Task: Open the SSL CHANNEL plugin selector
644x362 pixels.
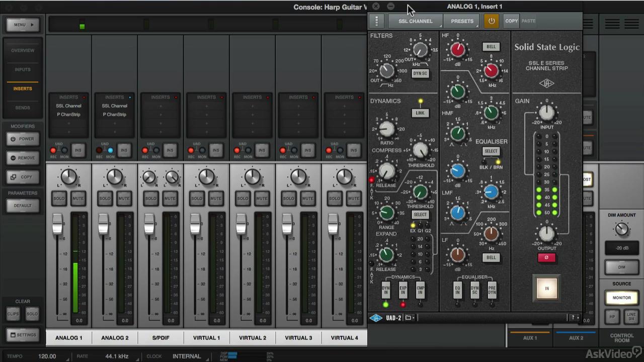Action: click(x=416, y=21)
